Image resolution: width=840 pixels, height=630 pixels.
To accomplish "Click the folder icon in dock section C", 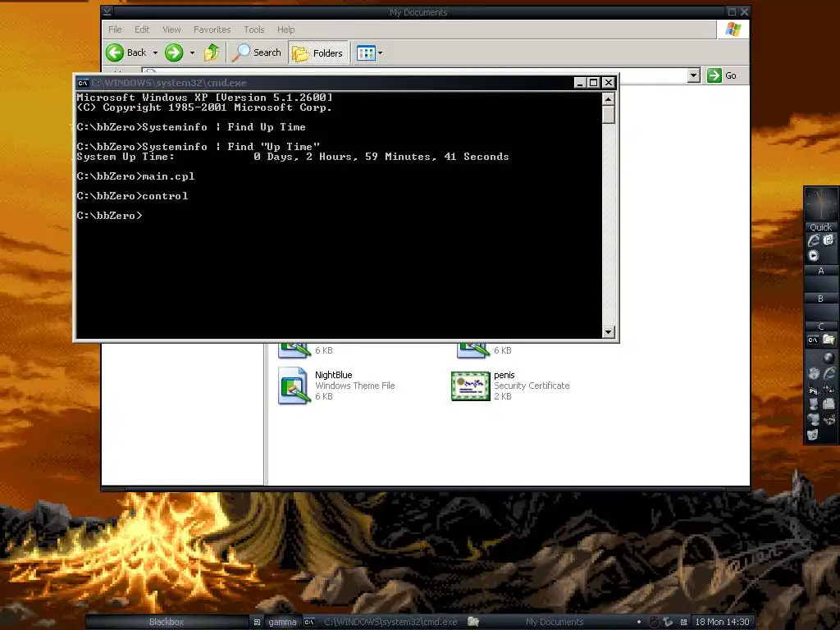I will (x=829, y=340).
